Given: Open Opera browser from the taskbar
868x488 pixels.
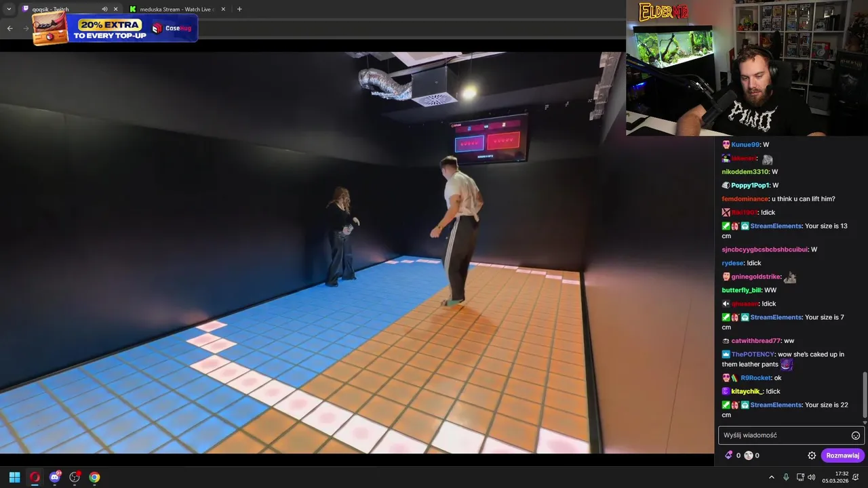Looking at the screenshot, I should [35, 477].
